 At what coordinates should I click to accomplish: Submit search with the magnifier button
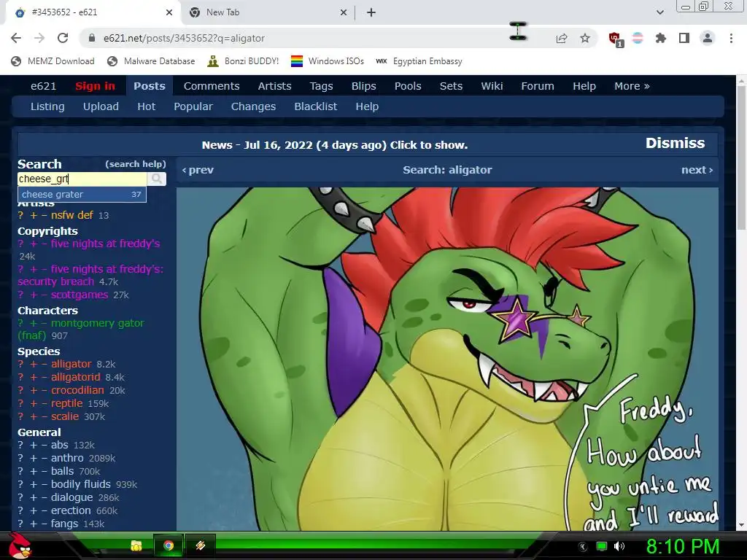(156, 179)
